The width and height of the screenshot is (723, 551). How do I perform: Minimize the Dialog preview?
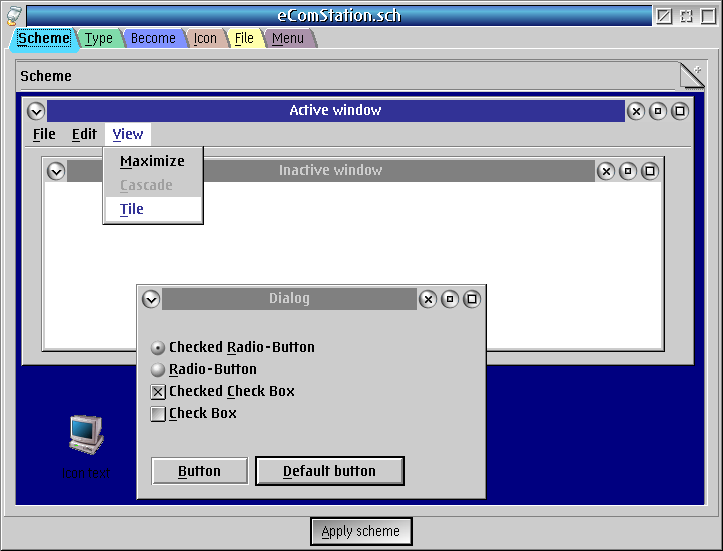pyautogui.click(x=450, y=299)
